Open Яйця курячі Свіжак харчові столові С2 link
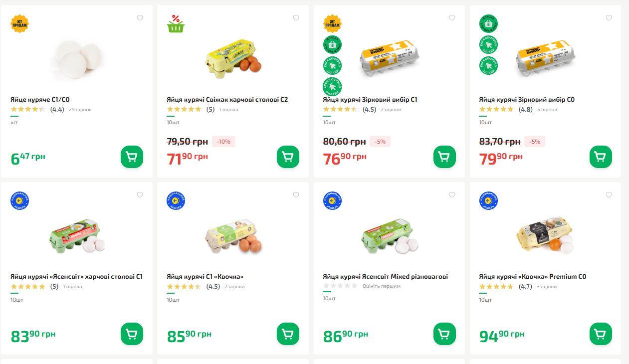 pos(227,100)
